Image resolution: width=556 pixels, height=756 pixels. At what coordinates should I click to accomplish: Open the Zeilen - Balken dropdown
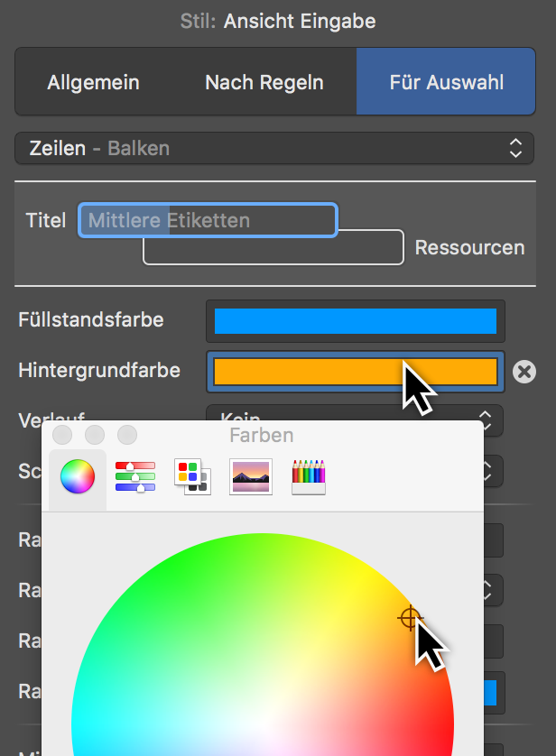[x=273, y=148]
